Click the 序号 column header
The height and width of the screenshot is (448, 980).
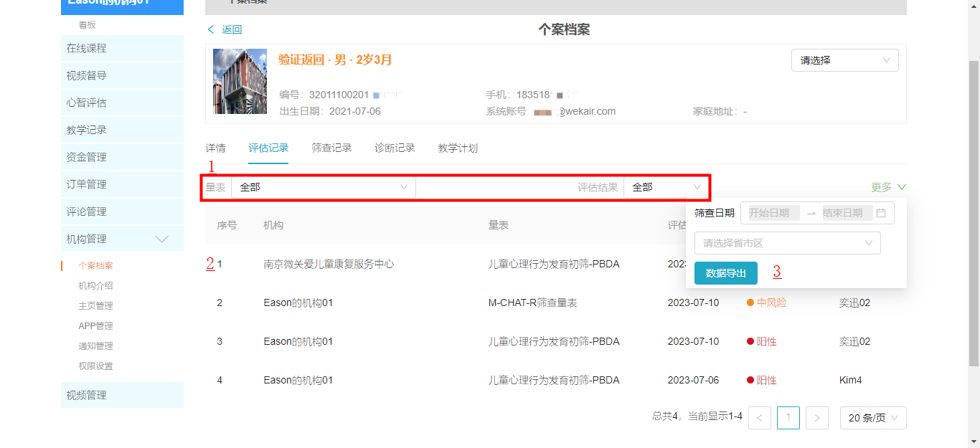pyautogui.click(x=227, y=225)
